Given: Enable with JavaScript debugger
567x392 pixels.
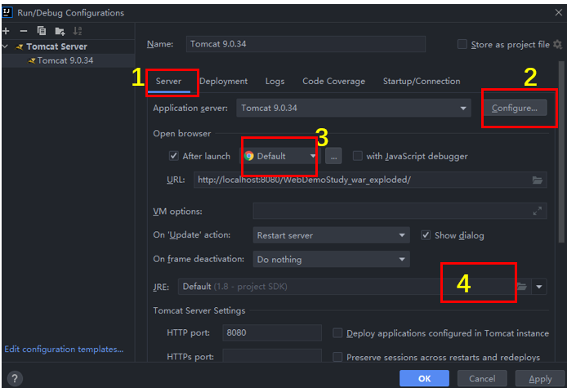Looking at the screenshot, I should click(x=357, y=156).
